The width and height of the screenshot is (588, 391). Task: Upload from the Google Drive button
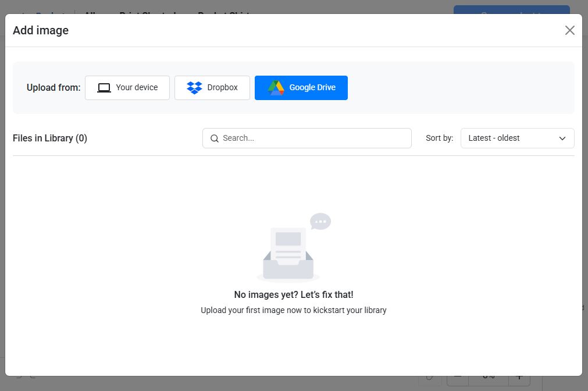pos(301,88)
